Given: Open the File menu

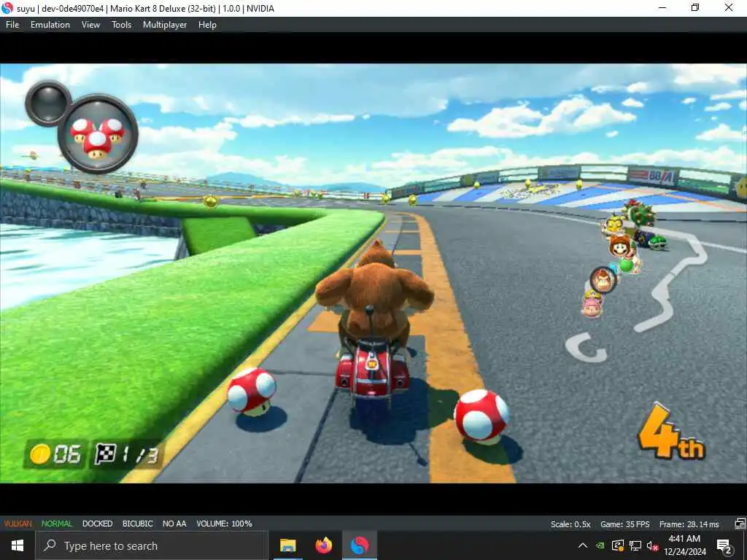Looking at the screenshot, I should tap(12, 25).
